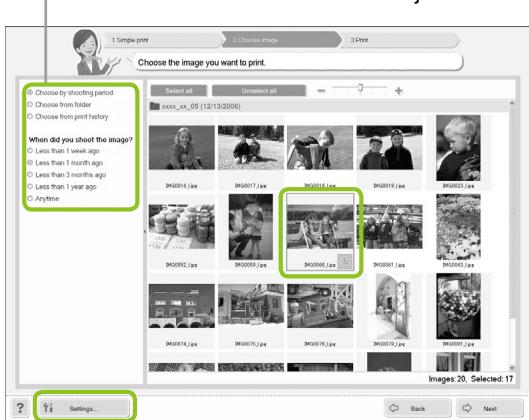Select the open gate alley thumbnail
The width and height of the screenshot is (529, 420).
click(389, 306)
